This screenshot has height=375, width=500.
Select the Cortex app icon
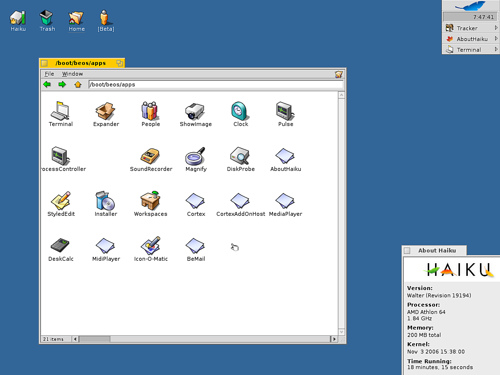(195, 201)
